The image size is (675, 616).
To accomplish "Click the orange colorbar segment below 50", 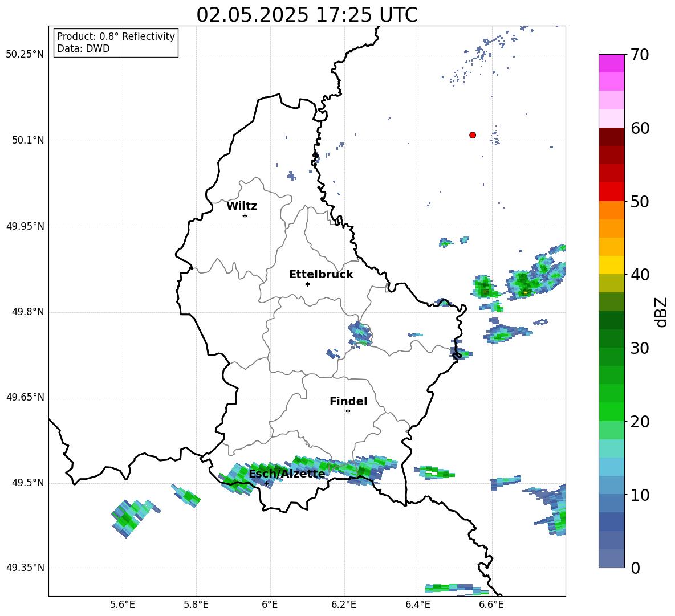I will [612, 210].
